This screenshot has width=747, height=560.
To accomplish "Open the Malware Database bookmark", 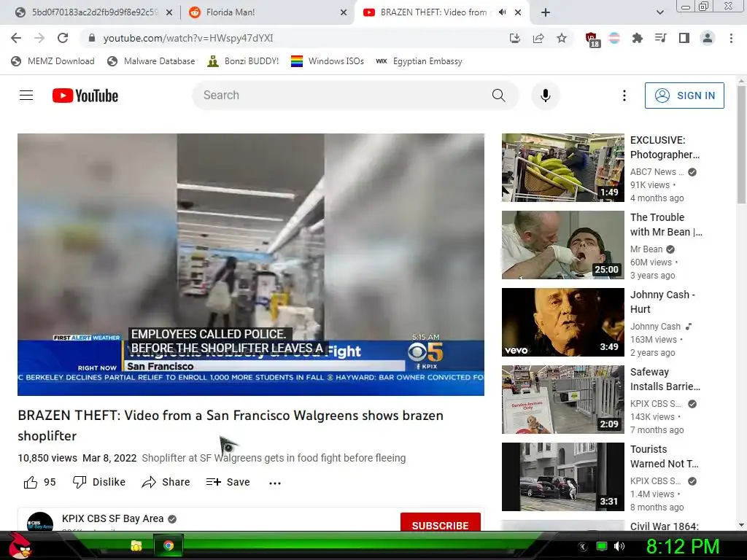I will click(152, 61).
